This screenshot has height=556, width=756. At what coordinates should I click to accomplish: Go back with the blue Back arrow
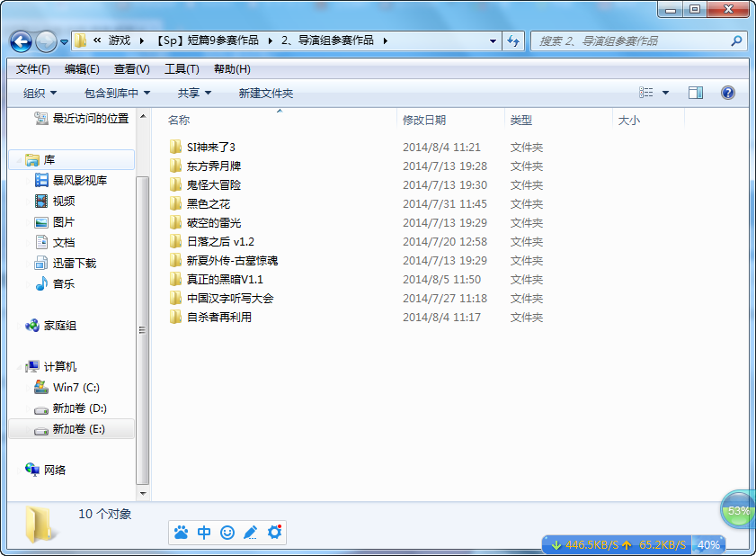21,41
